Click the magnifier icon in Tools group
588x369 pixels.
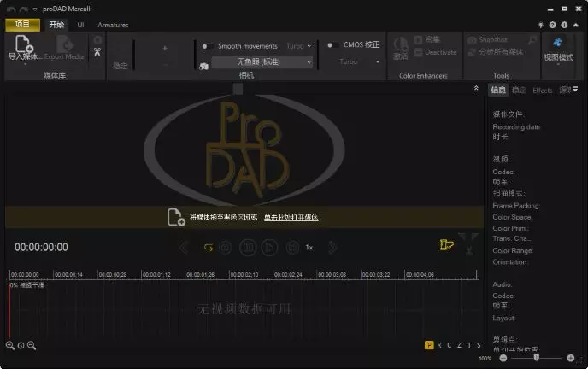point(532,39)
